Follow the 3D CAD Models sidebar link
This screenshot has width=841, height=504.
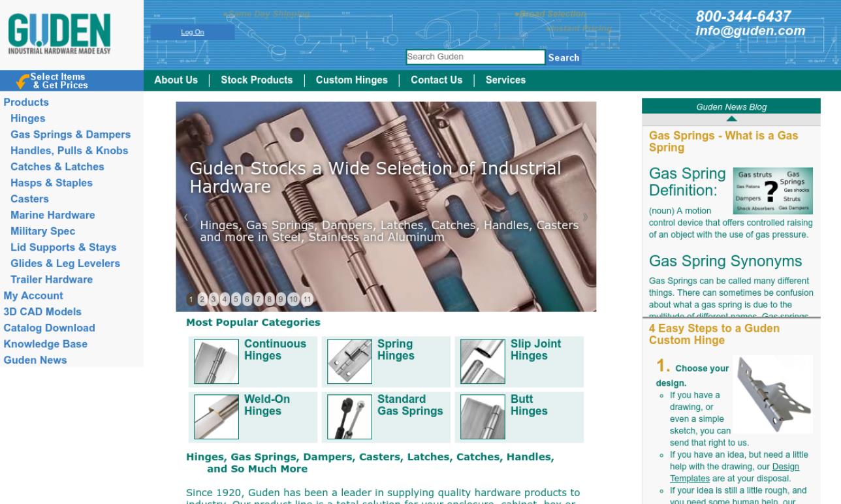(42, 311)
